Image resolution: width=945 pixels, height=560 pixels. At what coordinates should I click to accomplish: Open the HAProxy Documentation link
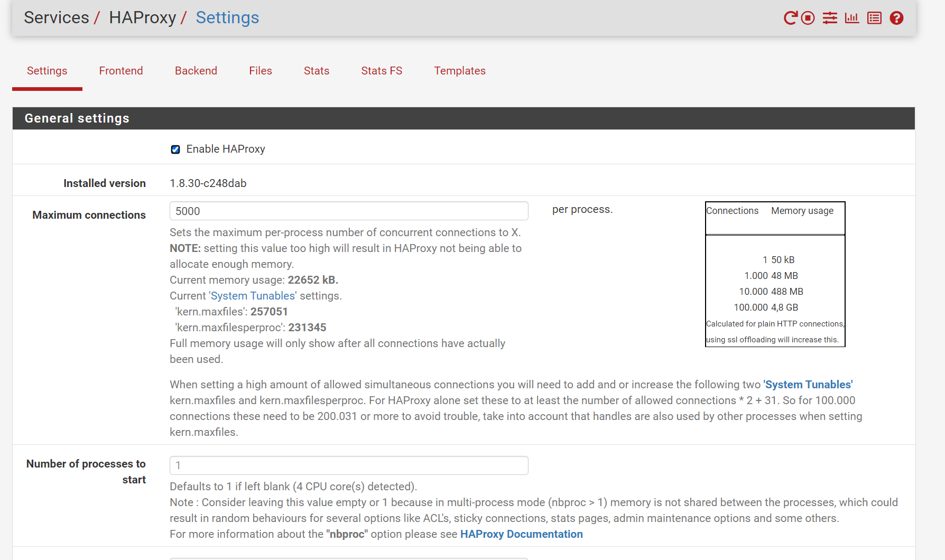pyautogui.click(x=522, y=534)
